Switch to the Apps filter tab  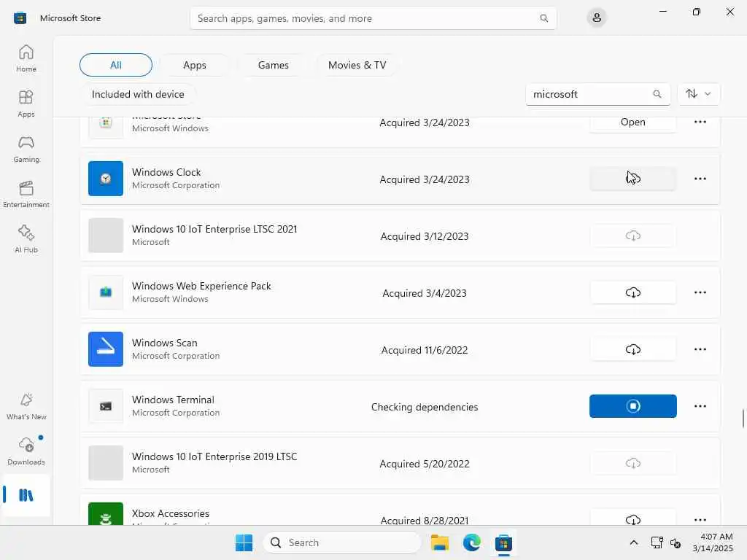click(194, 65)
